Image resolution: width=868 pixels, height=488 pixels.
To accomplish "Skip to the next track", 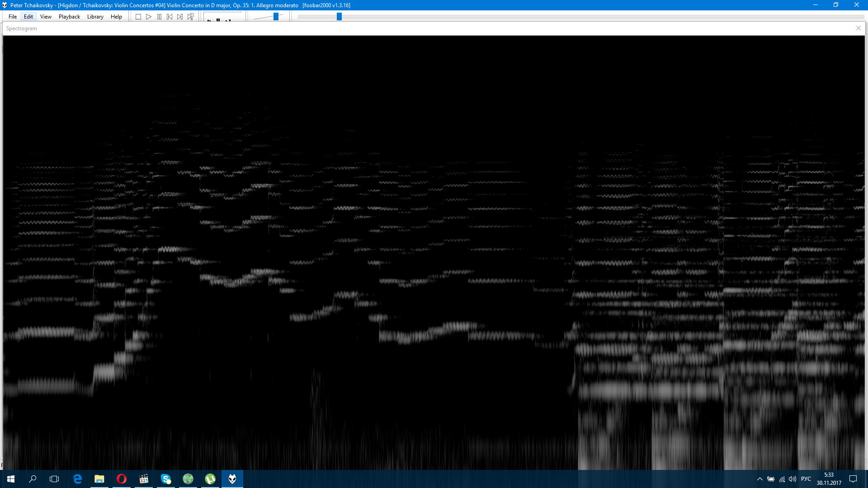I will pos(180,17).
